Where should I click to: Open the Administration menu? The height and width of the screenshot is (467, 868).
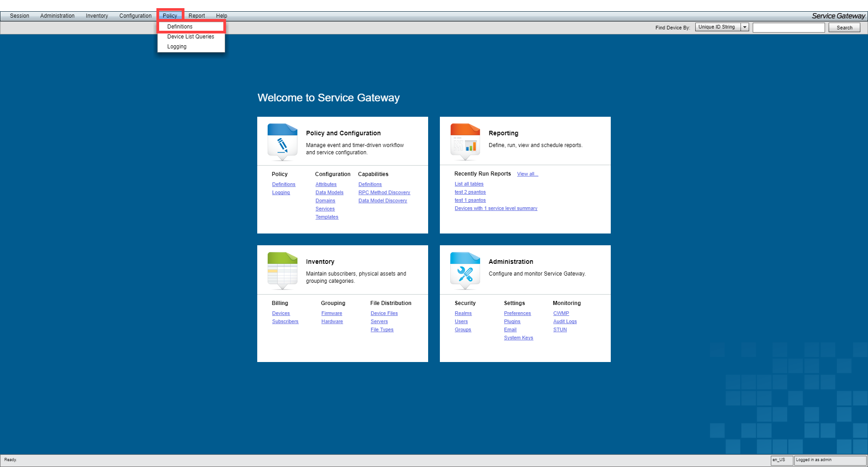coord(57,16)
